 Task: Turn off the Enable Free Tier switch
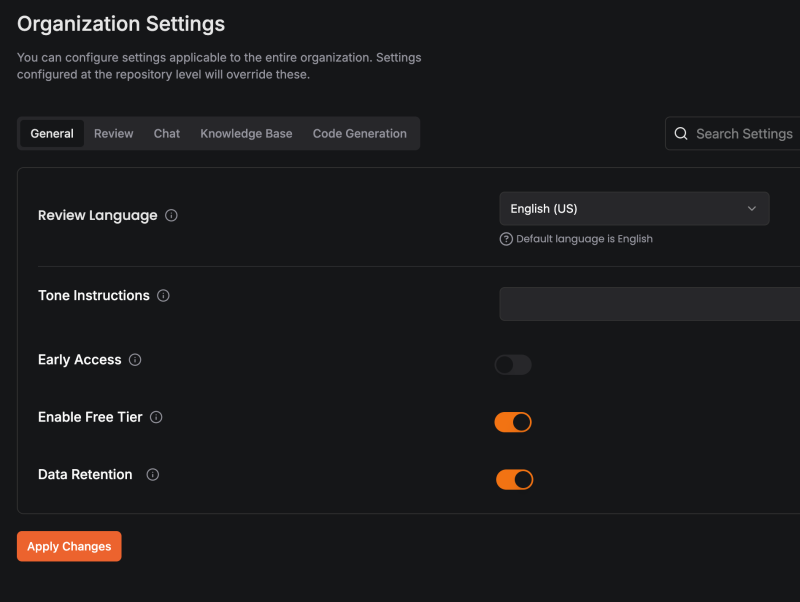(x=513, y=422)
